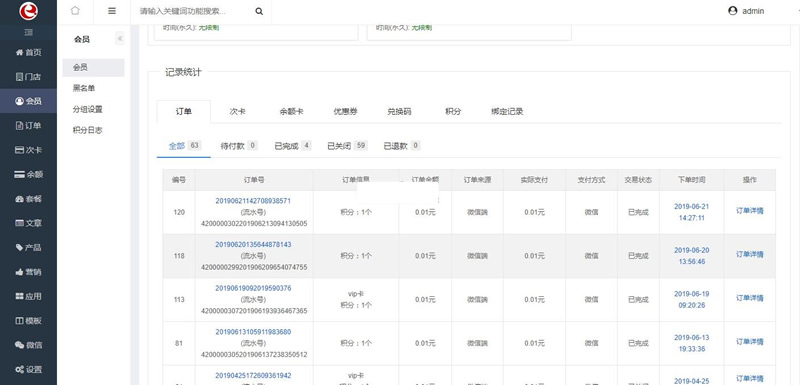The image size is (800, 385).
Task: Open 营销 in left sidebar
Action: click(x=28, y=272)
